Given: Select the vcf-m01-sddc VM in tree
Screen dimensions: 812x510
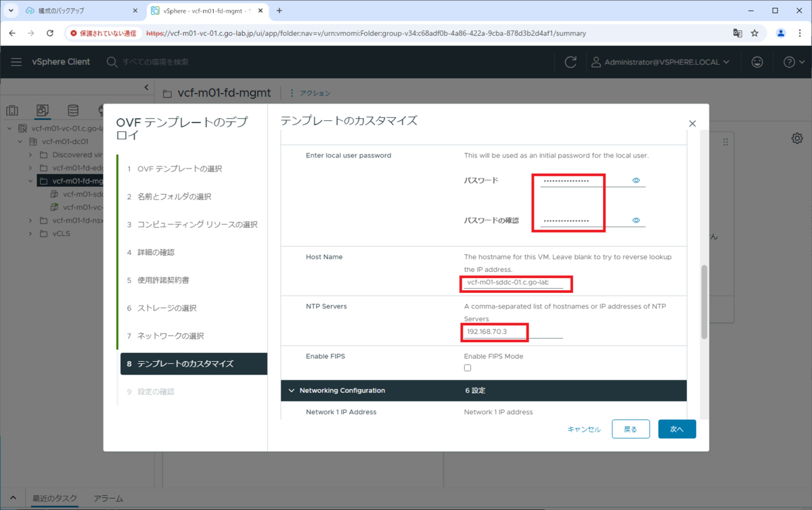Looking at the screenshot, I should (76, 194).
